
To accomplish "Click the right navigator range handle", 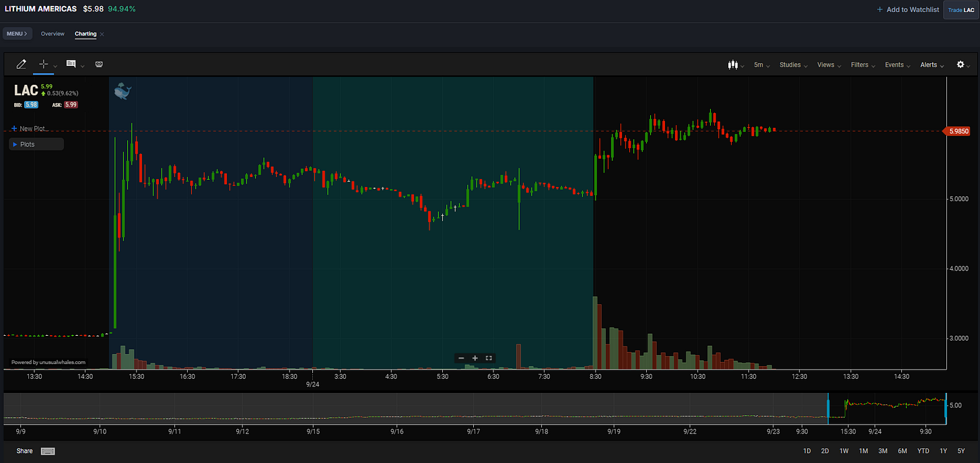I will point(946,408).
